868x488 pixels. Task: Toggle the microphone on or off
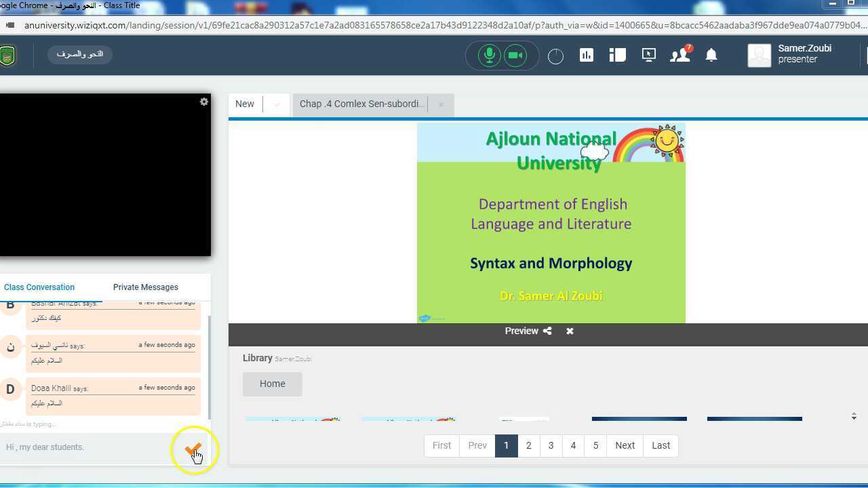(x=489, y=56)
